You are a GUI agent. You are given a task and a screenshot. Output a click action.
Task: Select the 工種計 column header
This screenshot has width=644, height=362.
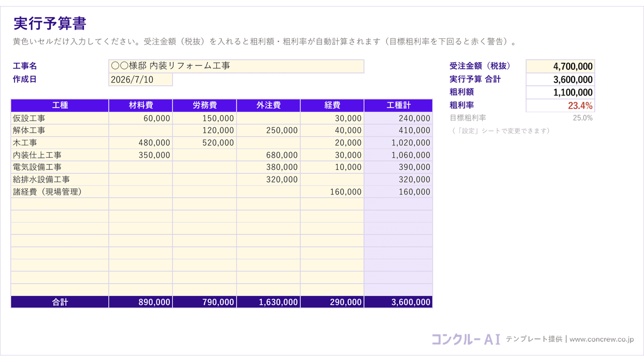pyautogui.click(x=398, y=106)
